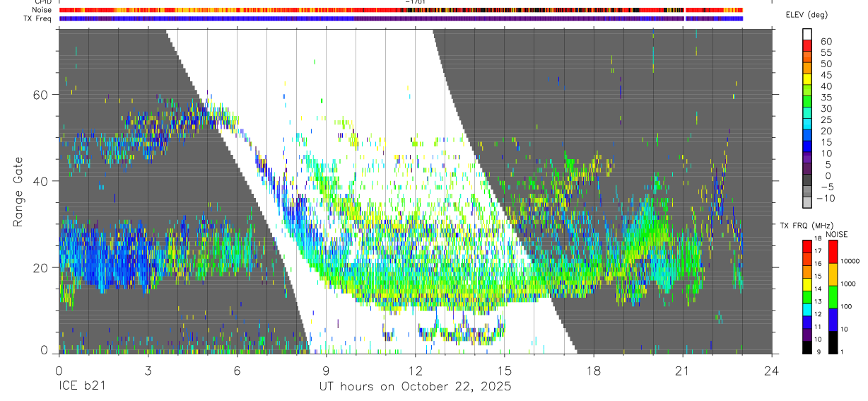Click the blue segment of the NOISE color bar
The image size is (868, 401).
833,320
